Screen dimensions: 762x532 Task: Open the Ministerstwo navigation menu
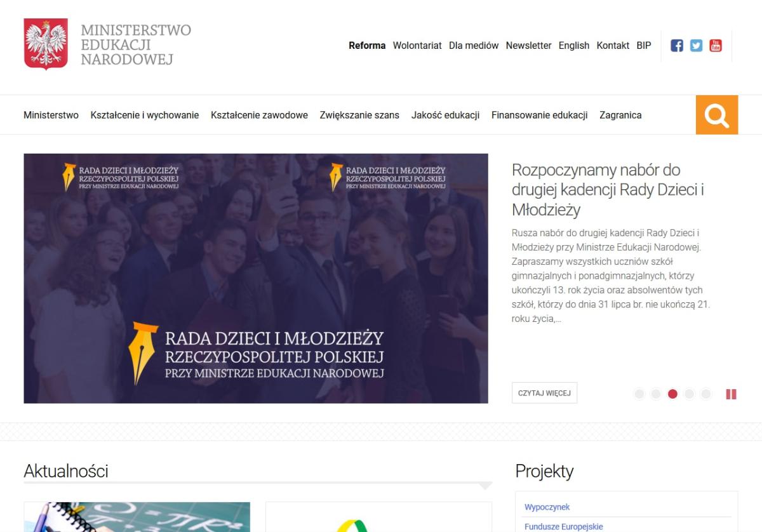tap(51, 115)
